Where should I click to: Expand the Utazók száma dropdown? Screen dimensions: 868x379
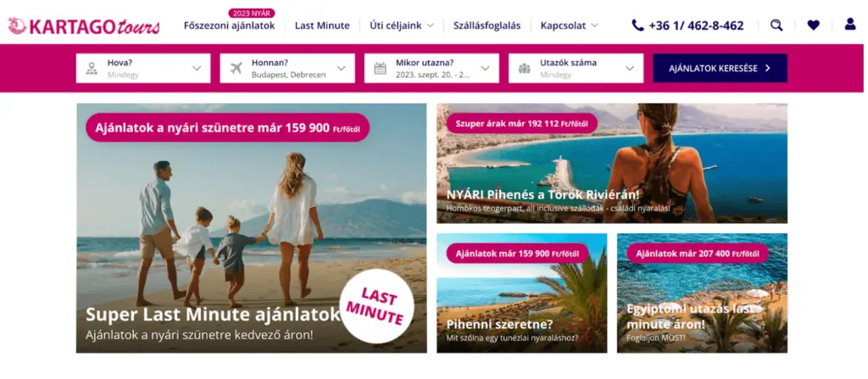coord(576,68)
